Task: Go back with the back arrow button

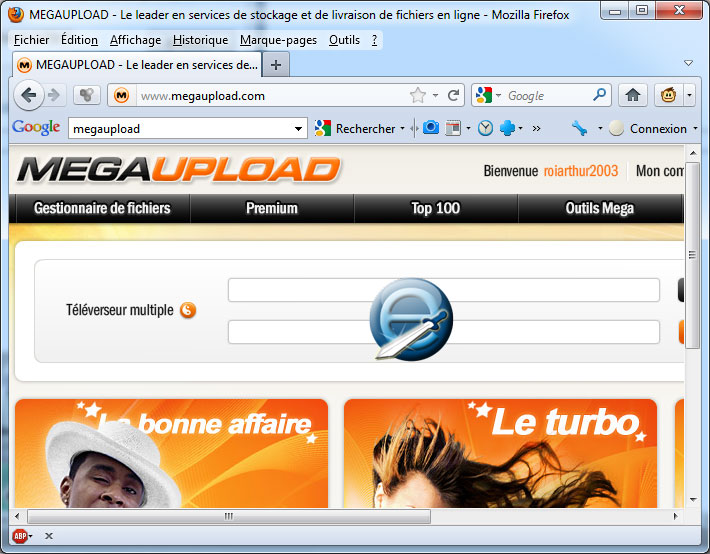Action: point(29,96)
